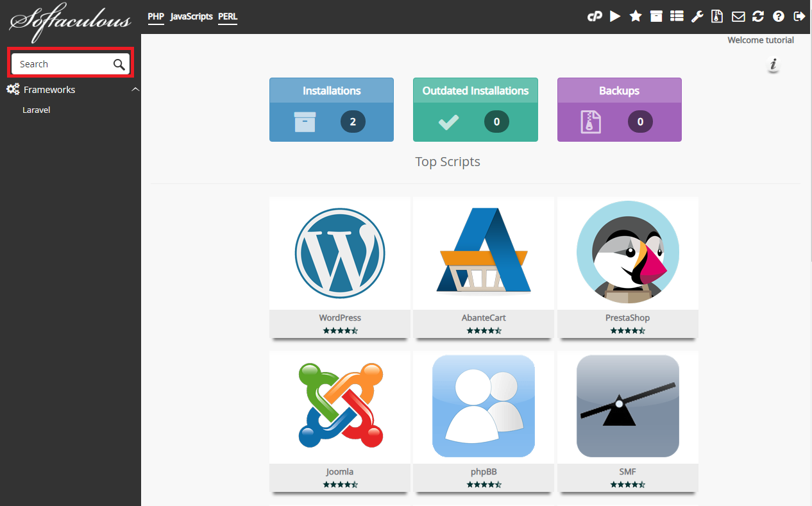
Task: Open the wrench settings icon
Action: tap(697, 17)
